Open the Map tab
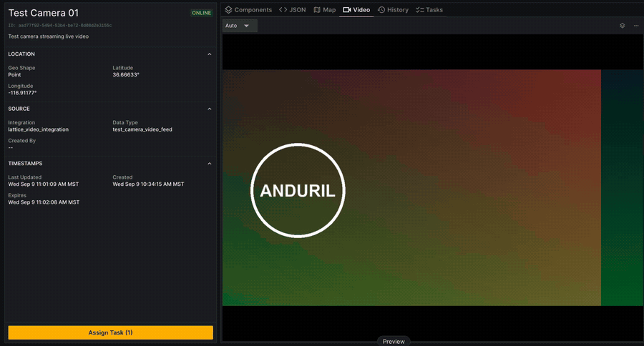This screenshot has height=346, width=644. pyautogui.click(x=325, y=10)
